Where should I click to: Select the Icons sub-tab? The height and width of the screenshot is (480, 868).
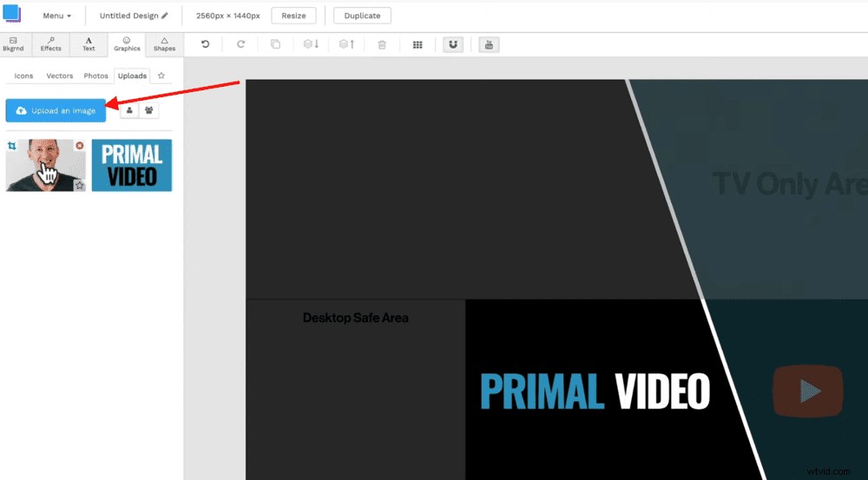[x=23, y=76]
